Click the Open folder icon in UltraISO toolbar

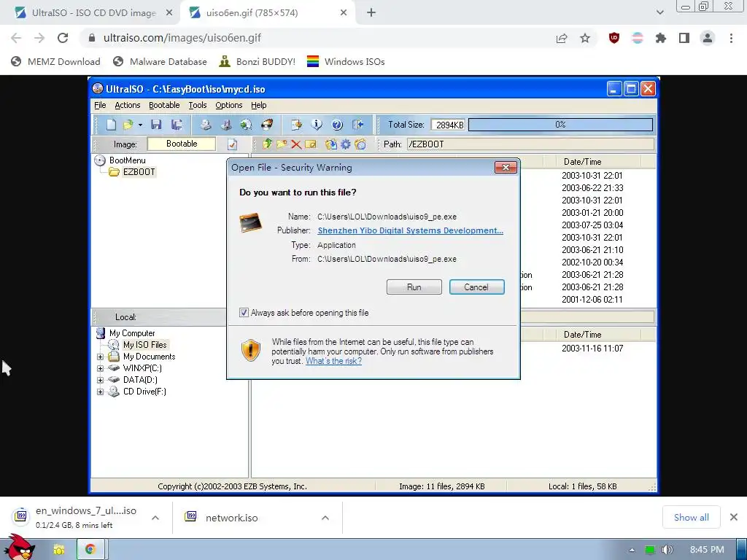pos(128,125)
